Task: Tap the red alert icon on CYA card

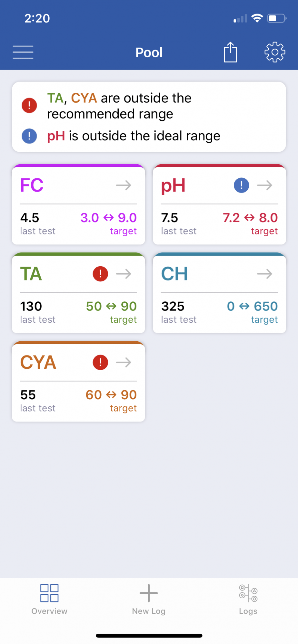Action: click(x=100, y=363)
